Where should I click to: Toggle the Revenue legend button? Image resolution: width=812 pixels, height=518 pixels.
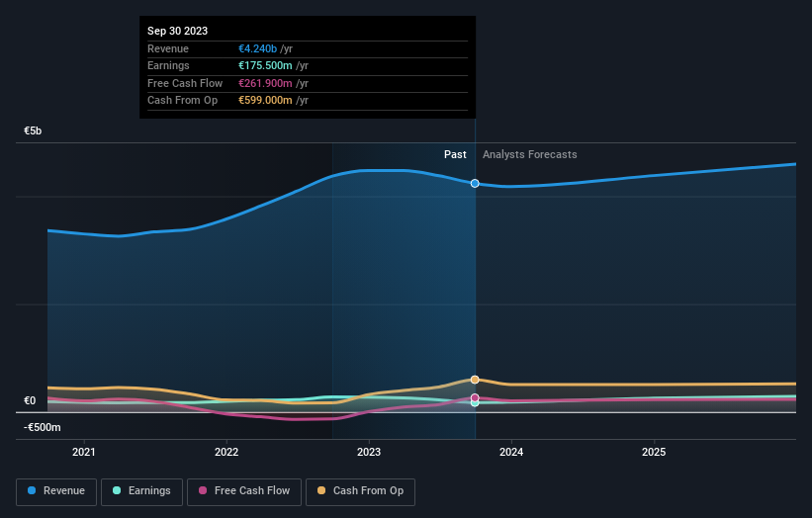point(56,491)
